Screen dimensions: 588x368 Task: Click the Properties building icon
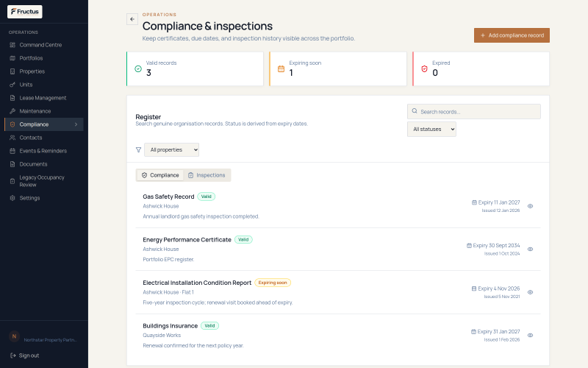click(x=12, y=71)
